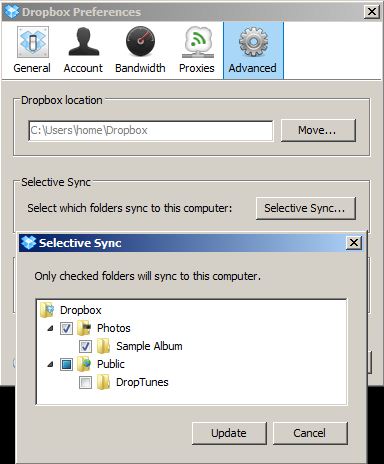Click the Sample Album folder icon
384x464 pixels.
click(103, 346)
